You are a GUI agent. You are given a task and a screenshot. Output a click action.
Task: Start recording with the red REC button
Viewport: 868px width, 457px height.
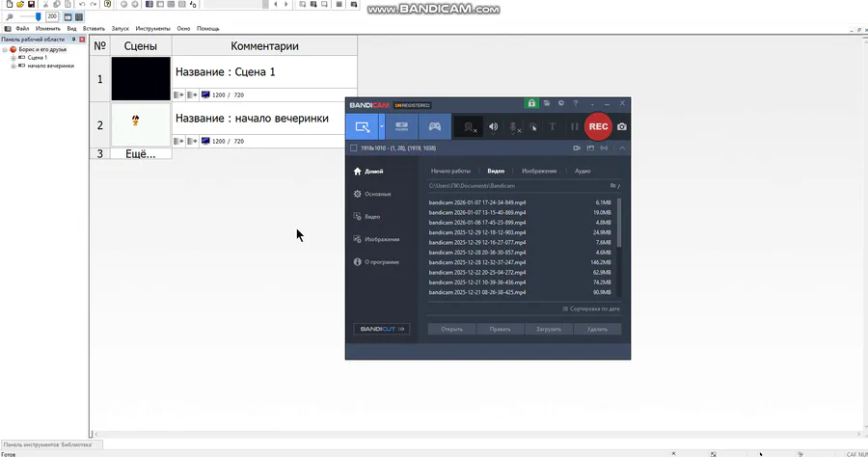598,126
